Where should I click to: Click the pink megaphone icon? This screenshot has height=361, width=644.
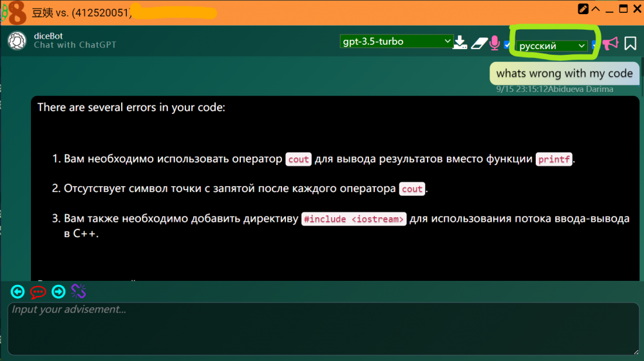click(610, 43)
